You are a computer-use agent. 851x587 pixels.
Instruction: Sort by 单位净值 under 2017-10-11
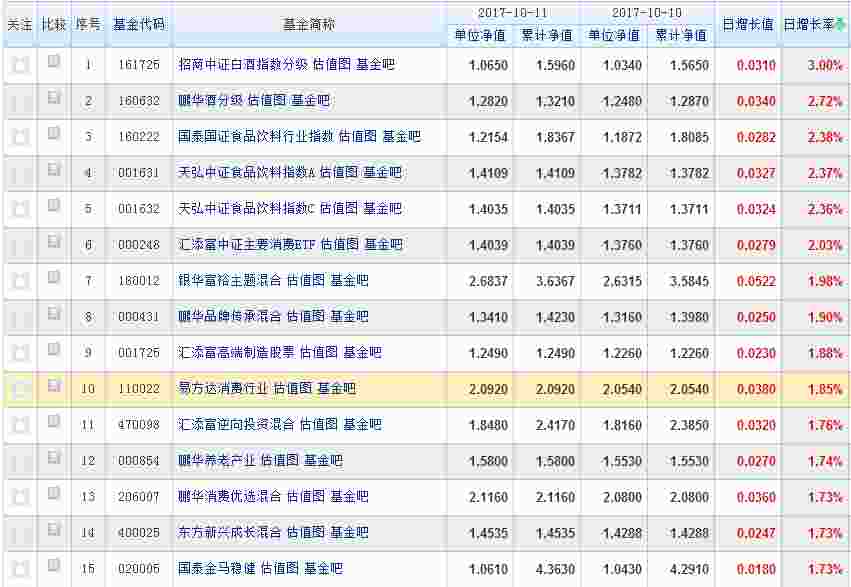pos(479,36)
